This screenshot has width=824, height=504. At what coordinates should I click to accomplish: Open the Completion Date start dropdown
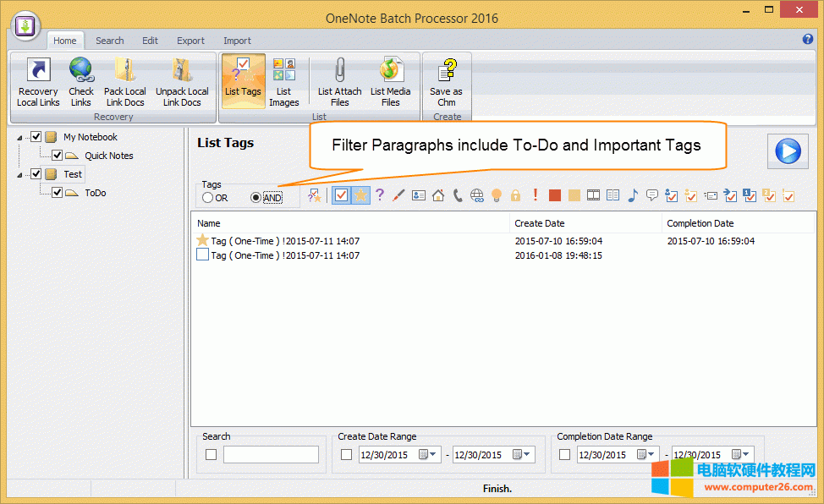[651, 455]
